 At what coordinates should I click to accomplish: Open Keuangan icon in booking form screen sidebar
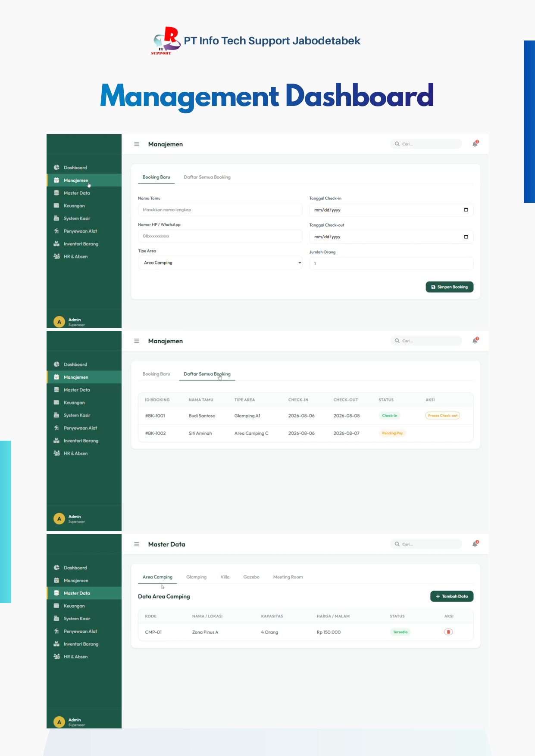(56, 205)
